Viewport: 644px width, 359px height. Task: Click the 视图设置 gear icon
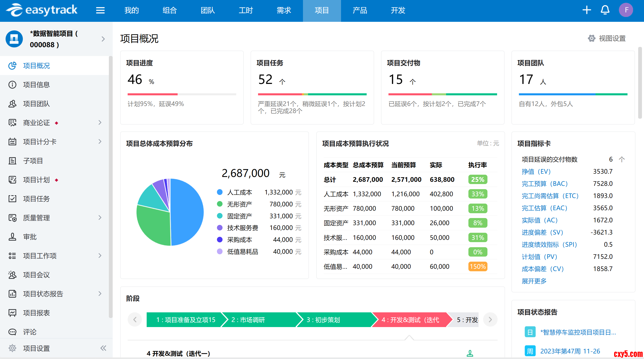(x=591, y=39)
